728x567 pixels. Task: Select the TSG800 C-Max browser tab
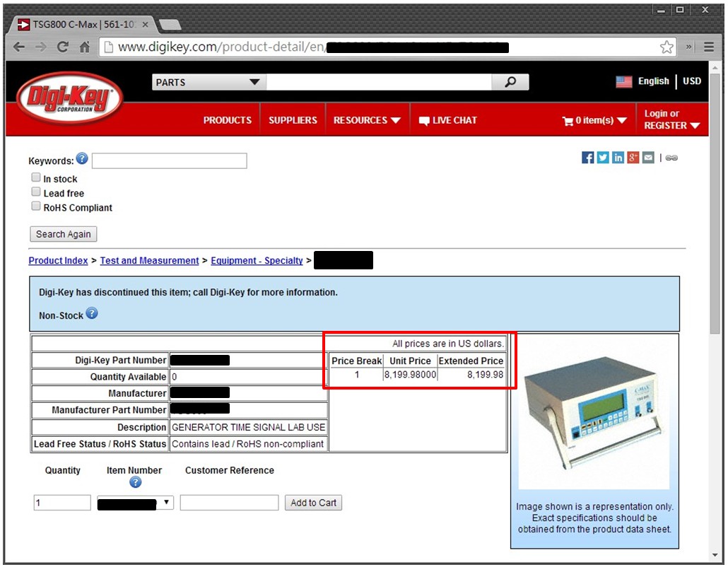click(83, 24)
